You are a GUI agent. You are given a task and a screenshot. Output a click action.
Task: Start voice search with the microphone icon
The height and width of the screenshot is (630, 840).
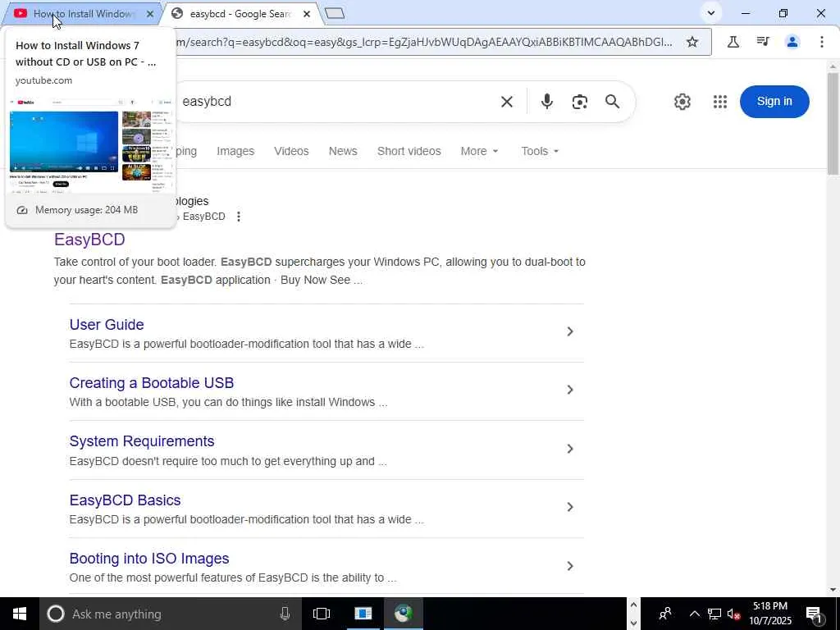pyautogui.click(x=546, y=101)
